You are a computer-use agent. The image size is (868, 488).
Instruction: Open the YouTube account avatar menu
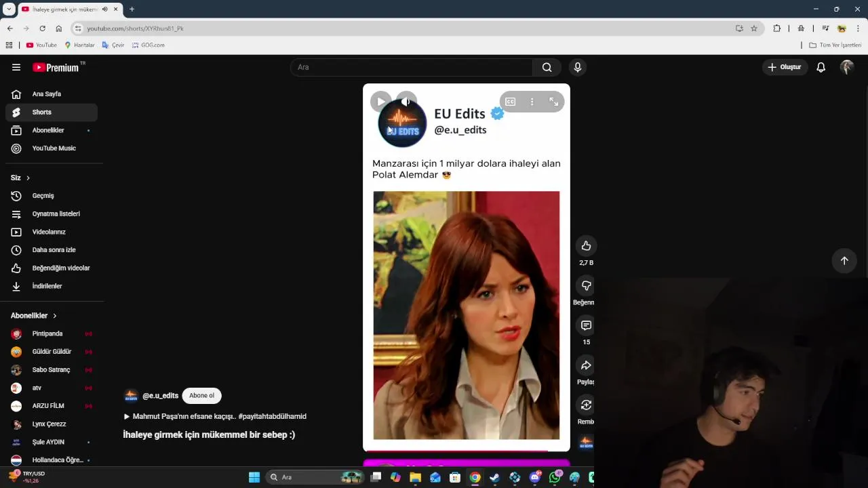846,67
